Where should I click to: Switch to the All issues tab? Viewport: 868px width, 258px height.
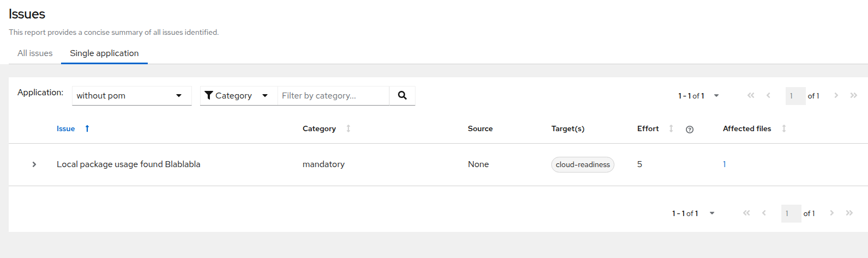(x=35, y=53)
